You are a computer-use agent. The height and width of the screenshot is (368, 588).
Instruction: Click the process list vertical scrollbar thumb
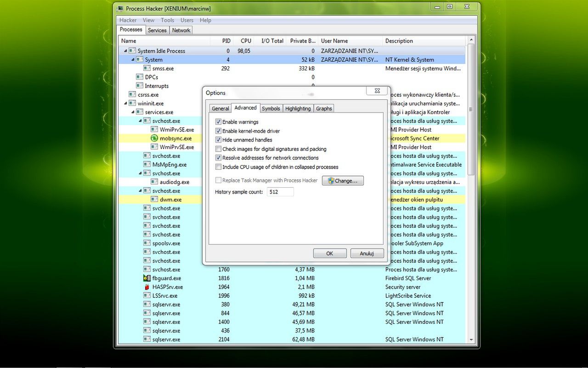tap(470, 109)
